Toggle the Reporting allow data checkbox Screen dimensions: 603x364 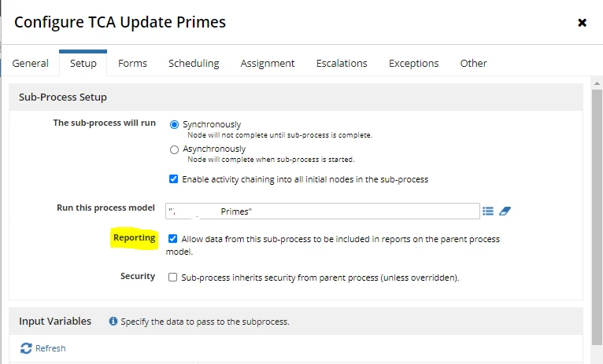click(172, 239)
